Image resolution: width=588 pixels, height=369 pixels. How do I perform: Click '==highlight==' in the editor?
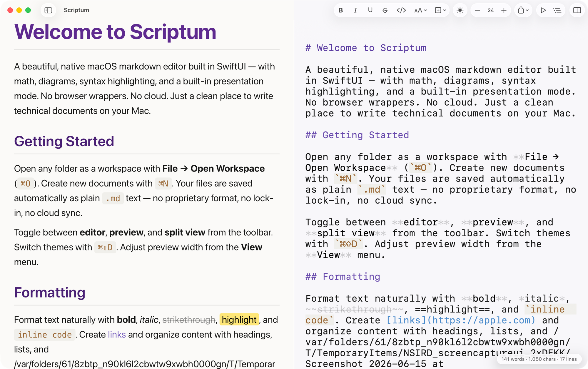click(452, 309)
